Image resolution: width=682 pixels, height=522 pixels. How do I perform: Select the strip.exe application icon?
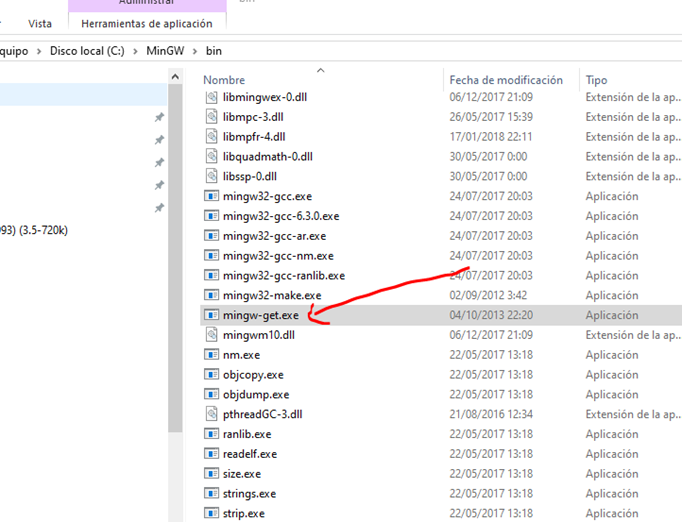pyautogui.click(x=211, y=513)
